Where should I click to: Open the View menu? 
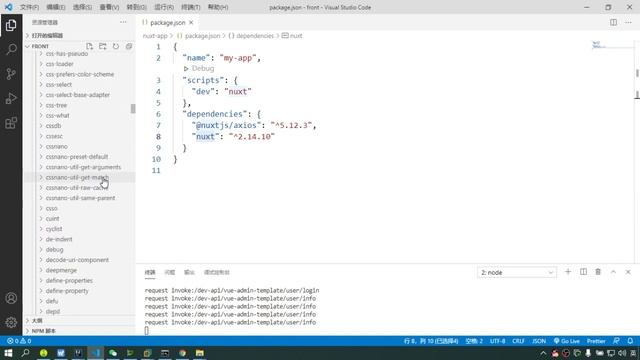pyautogui.click(x=109, y=7)
